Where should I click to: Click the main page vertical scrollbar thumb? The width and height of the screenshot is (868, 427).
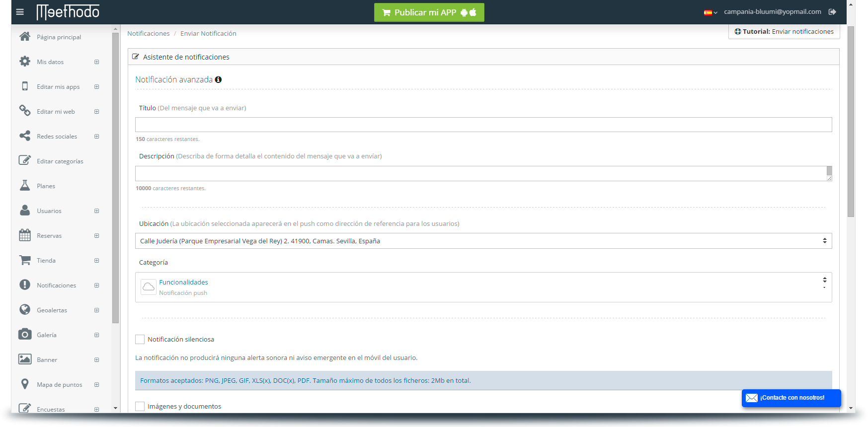[x=851, y=122]
